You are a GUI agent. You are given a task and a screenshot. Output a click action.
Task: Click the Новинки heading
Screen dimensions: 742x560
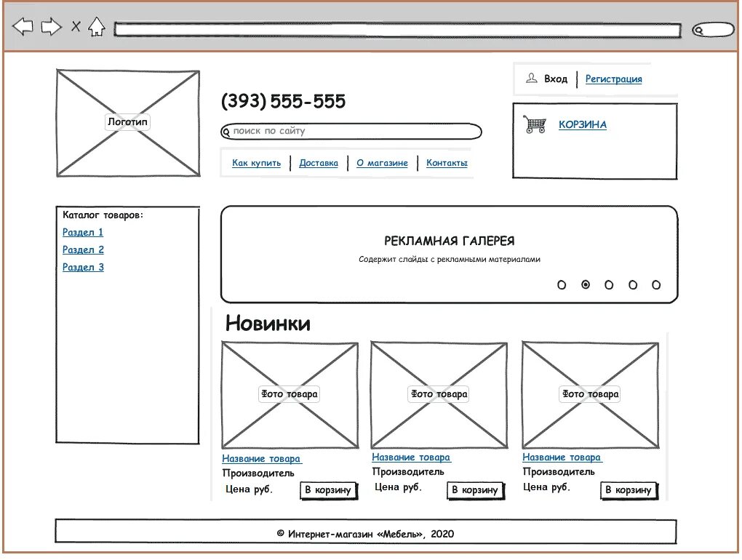(268, 324)
